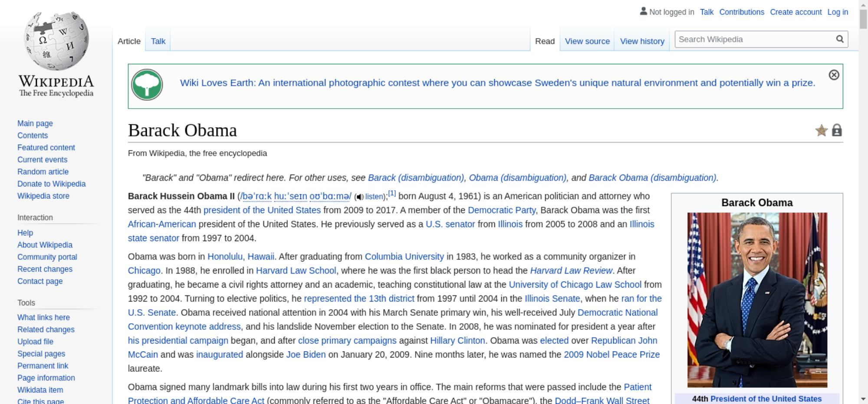Click the listen pronunciation link
This screenshot has height=404, width=868.
pos(374,197)
